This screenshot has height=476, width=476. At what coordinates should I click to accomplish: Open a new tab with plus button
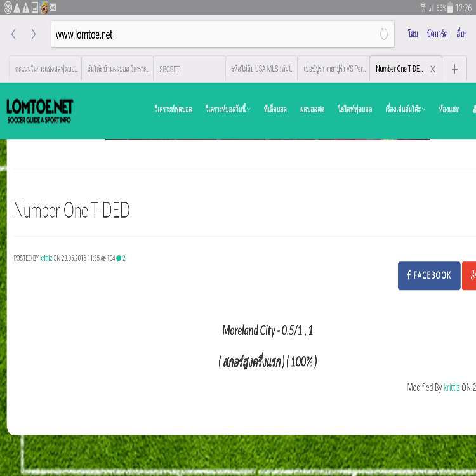click(454, 69)
